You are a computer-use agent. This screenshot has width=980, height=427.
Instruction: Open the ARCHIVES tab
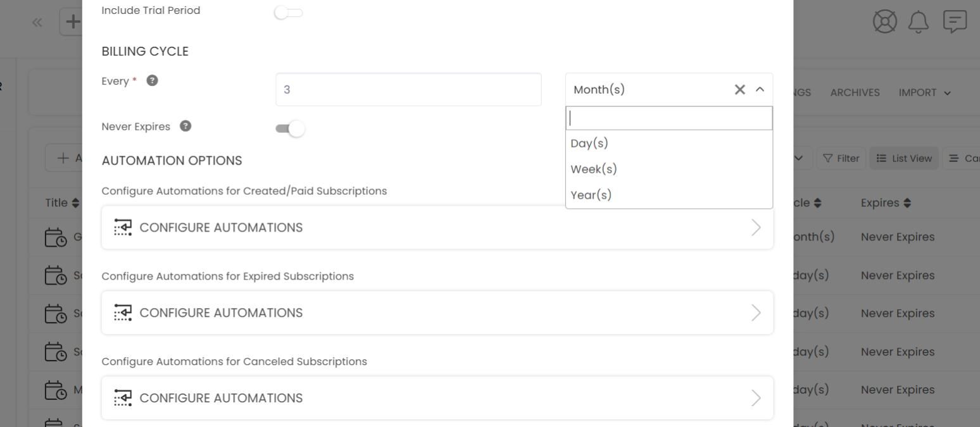pos(855,92)
